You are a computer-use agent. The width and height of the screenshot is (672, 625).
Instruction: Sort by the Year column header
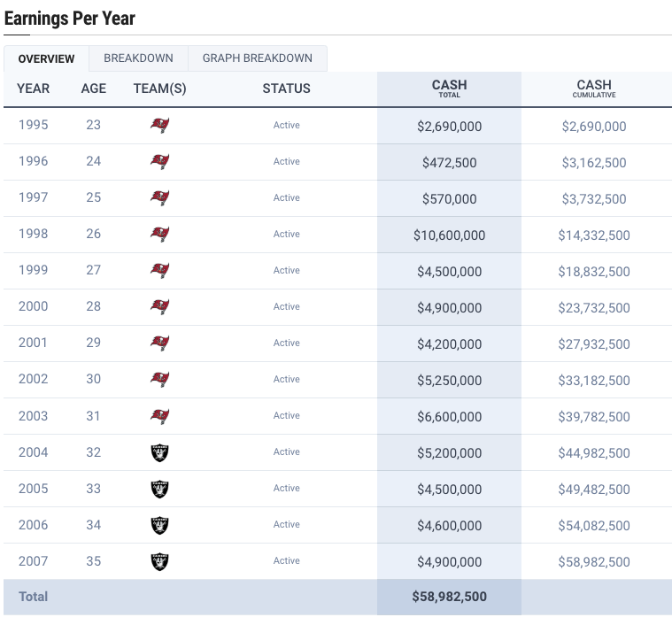click(x=34, y=89)
